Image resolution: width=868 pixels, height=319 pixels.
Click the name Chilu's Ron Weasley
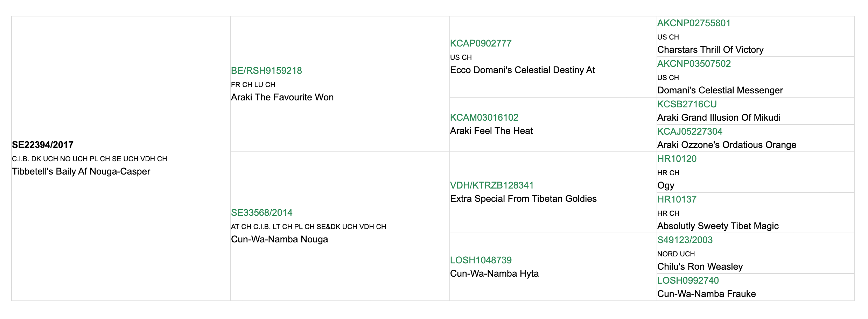click(x=700, y=267)
